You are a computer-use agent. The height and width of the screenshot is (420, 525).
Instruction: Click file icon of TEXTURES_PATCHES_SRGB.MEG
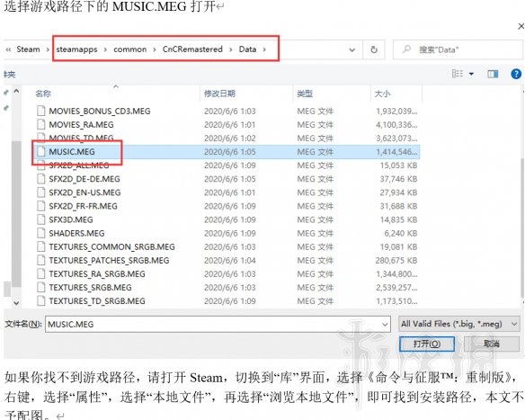tap(40, 260)
